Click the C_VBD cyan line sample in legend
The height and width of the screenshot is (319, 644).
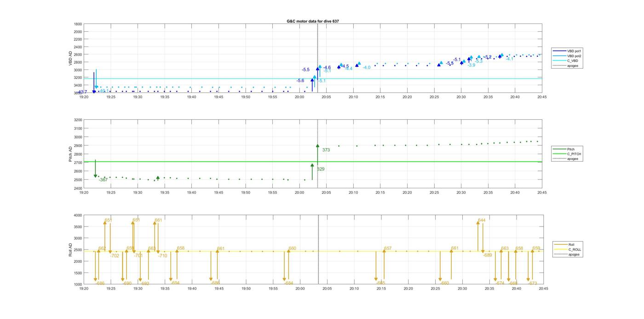(560, 61)
